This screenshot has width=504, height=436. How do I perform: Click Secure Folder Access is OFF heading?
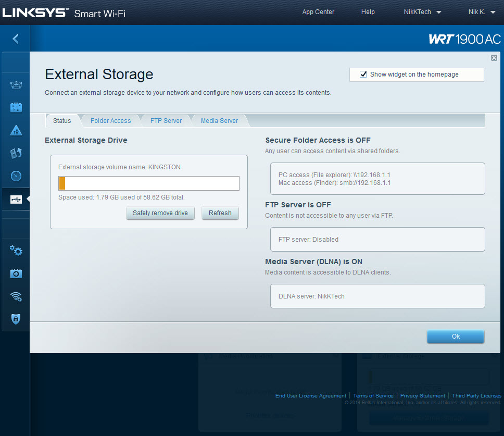(318, 140)
